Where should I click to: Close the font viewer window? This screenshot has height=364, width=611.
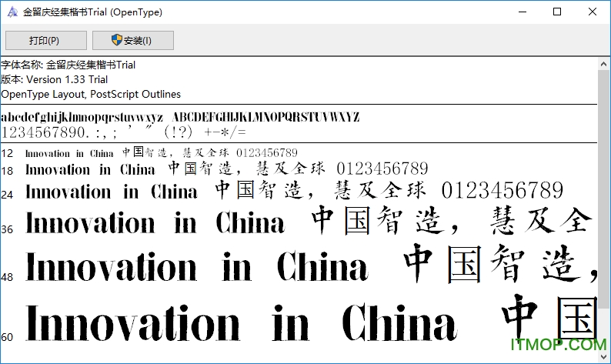click(593, 12)
